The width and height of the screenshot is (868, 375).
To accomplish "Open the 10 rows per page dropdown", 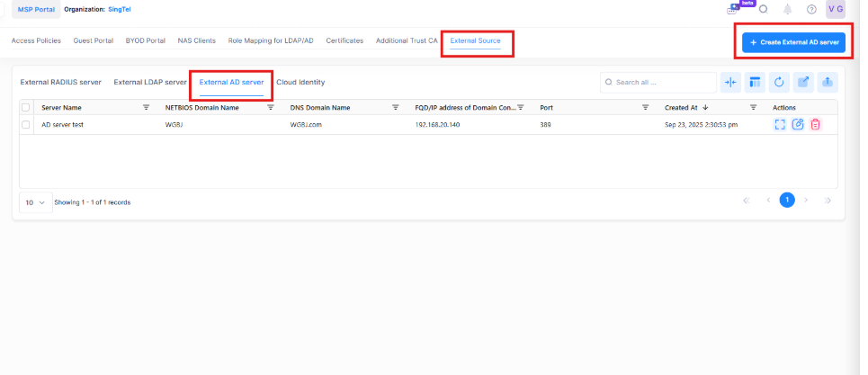I will coord(36,202).
